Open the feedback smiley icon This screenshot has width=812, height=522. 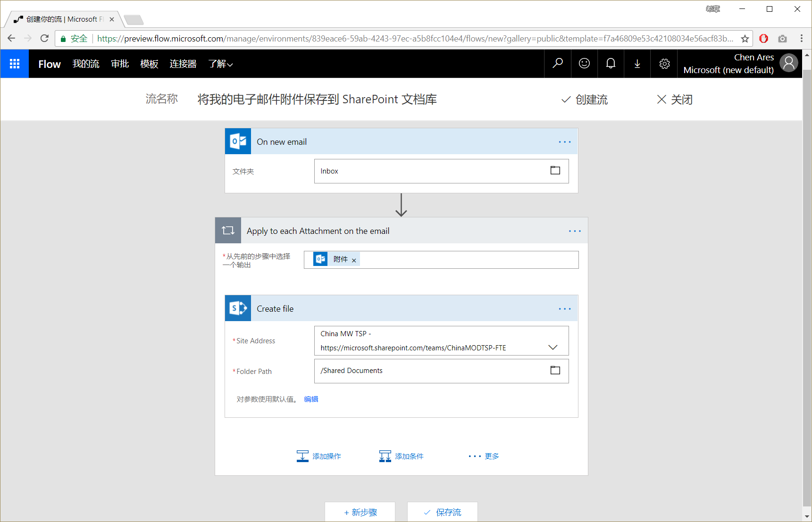pyautogui.click(x=584, y=64)
